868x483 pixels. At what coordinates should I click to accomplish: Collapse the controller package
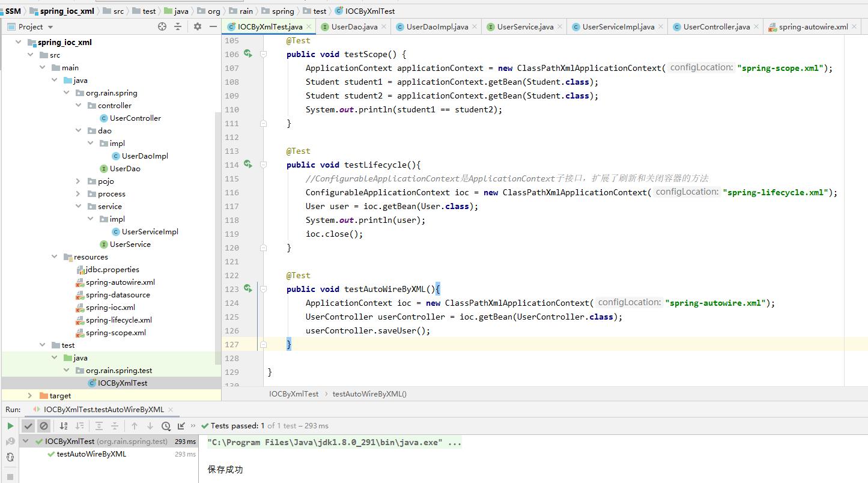click(x=79, y=106)
